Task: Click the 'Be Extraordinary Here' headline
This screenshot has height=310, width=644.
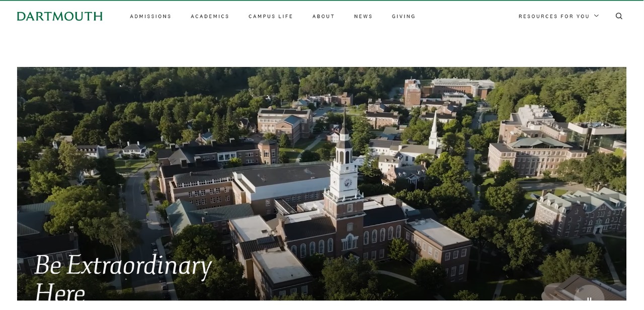Action: 123,277
